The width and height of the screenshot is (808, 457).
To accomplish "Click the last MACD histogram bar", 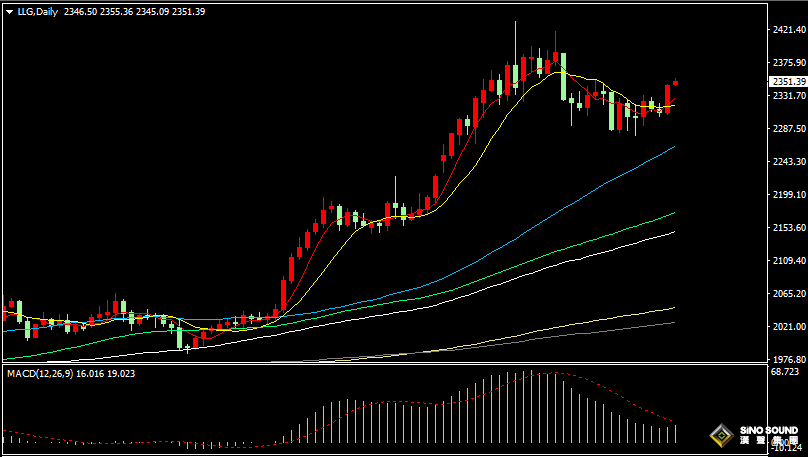I will coord(676,433).
